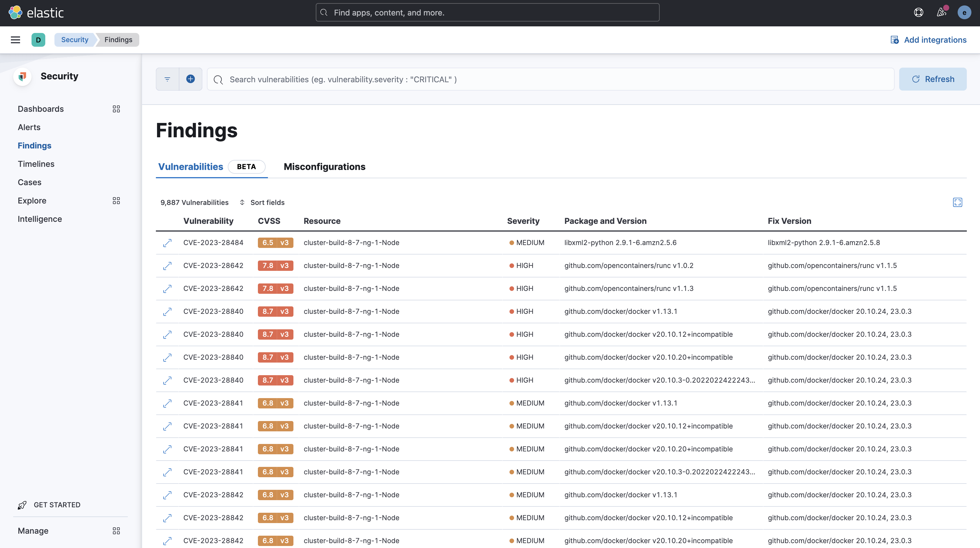Image resolution: width=980 pixels, height=548 pixels.
Task: Open the filter options icon beside search
Action: (167, 79)
